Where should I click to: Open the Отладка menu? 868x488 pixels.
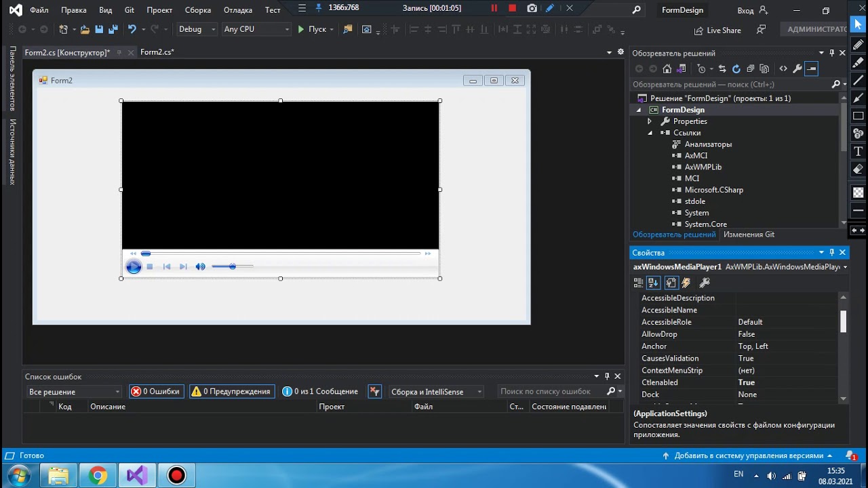click(x=238, y=10)
